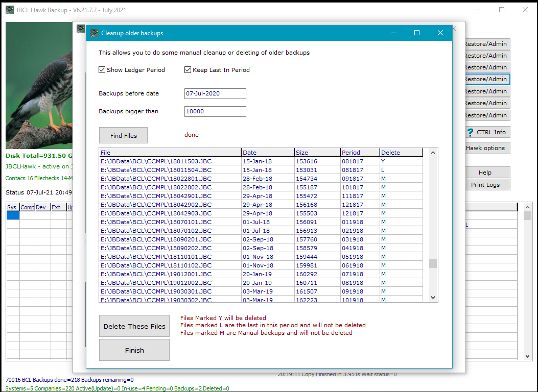Click the JBCL Hawk Backup title bar icon
Screen dimensions: 538x392
coord(10,10)
